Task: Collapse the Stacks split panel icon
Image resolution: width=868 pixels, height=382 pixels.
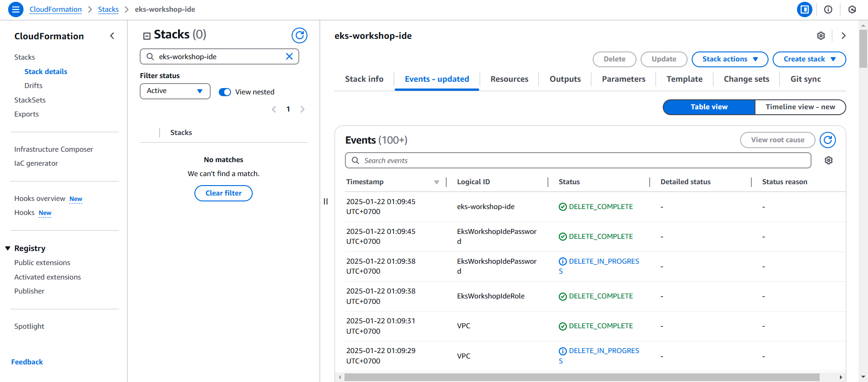Action: tap(146, 36)
